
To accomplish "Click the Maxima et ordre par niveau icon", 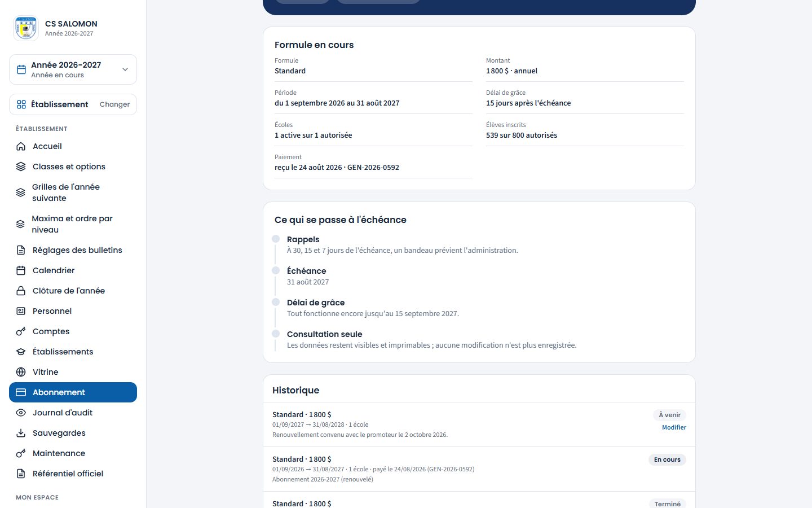I will pos(20,224).
